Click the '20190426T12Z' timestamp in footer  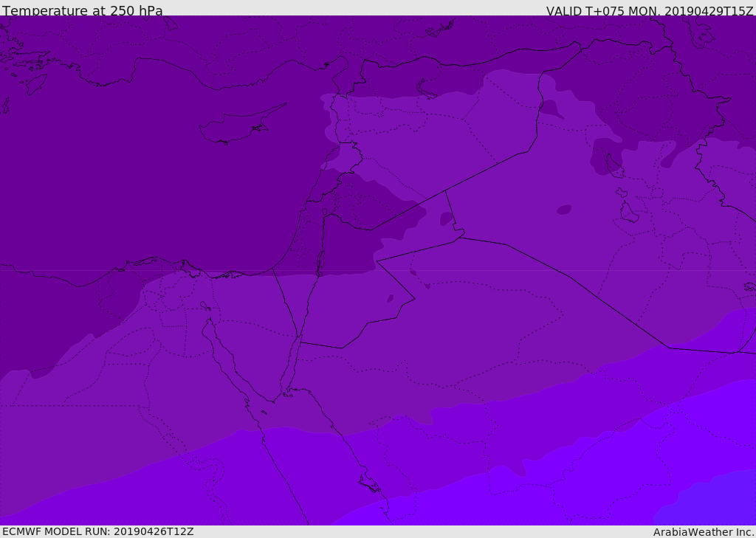tap(153, 531)
